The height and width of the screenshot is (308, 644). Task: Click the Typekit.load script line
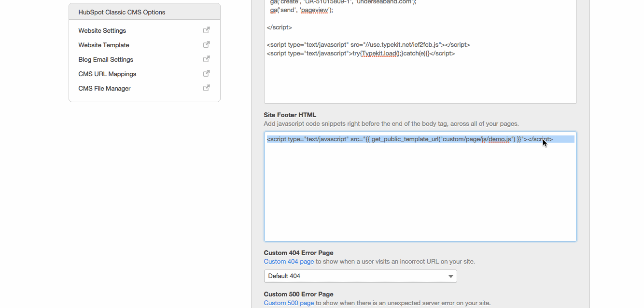click(x=361, y=54)
